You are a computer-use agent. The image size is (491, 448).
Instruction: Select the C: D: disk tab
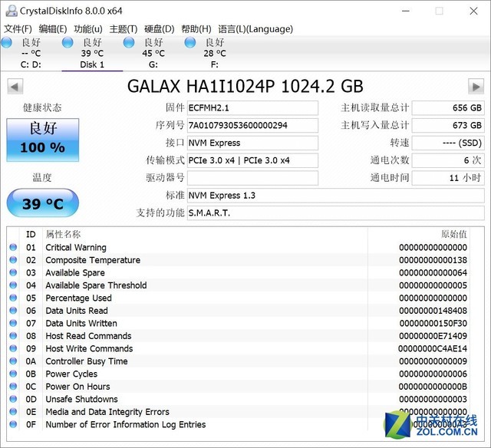click(x=31, y=54)
